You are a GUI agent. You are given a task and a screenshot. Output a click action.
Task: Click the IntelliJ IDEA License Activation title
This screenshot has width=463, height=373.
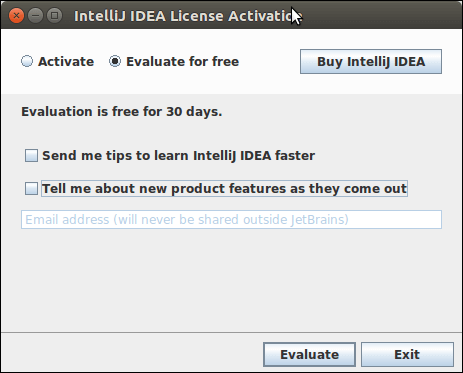tap(188, 16)
